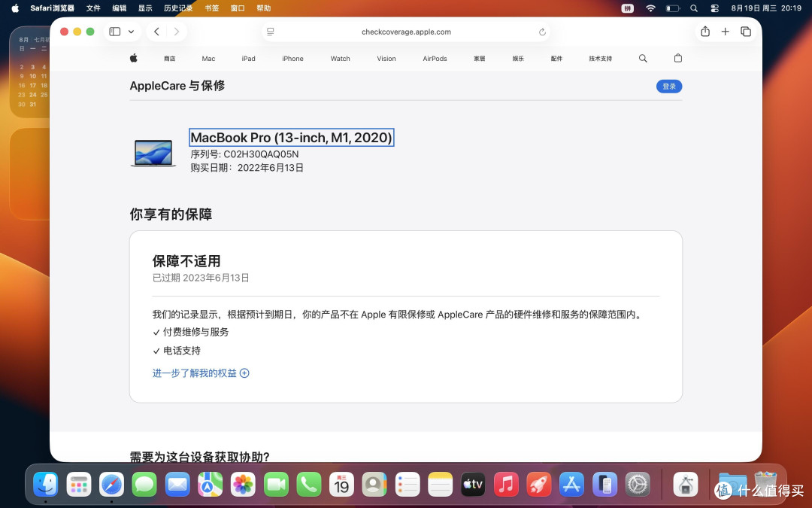Open the shopping bag icon
Screen dimensions: 812x508
point(678,58)
